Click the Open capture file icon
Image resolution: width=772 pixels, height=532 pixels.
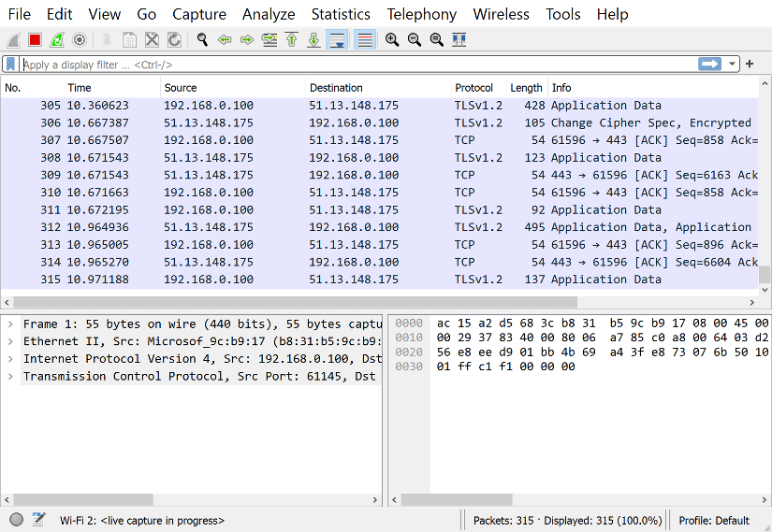click(x=107, y=40)
